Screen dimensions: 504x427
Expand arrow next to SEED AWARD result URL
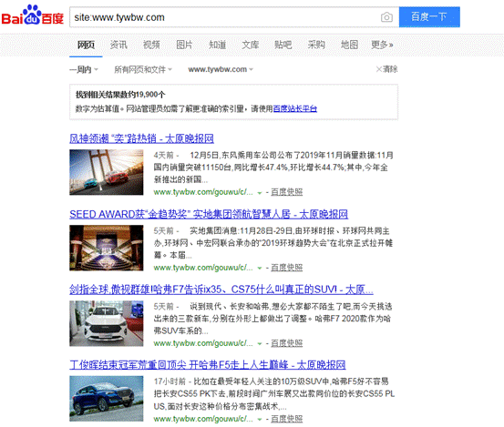pyautogui.click(x=260, y=268)
